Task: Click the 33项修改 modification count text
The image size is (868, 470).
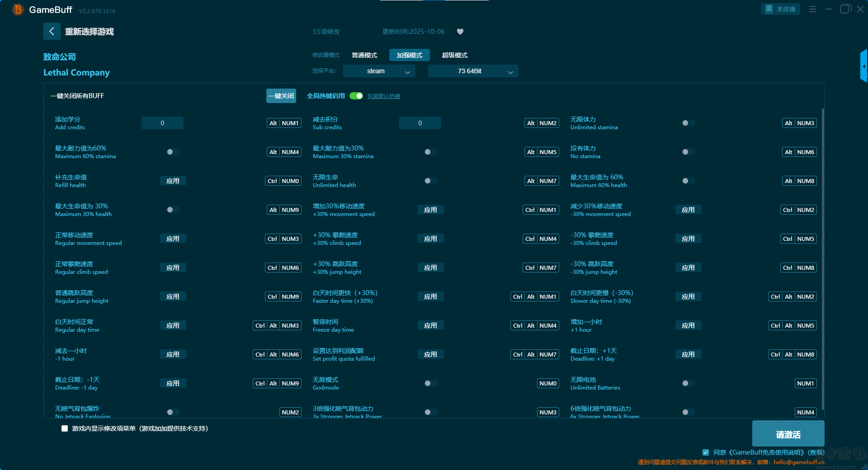Action: tap(326, 32)
